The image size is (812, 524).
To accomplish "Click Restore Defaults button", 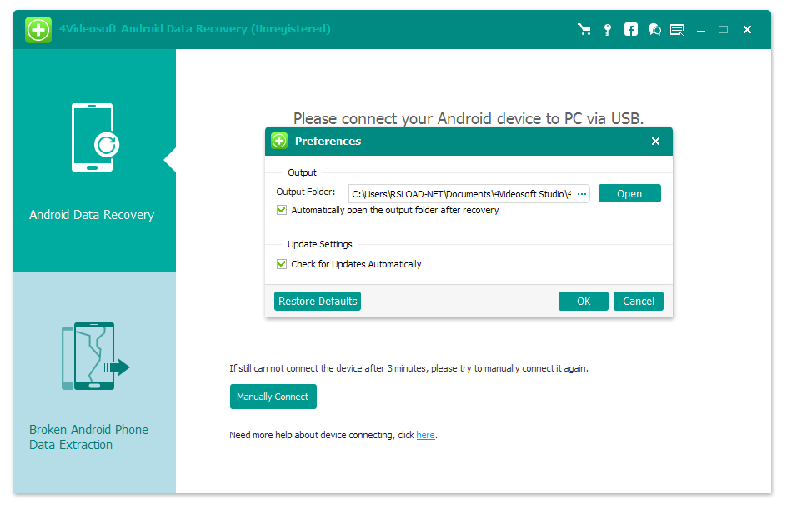I will click(318, 301).
